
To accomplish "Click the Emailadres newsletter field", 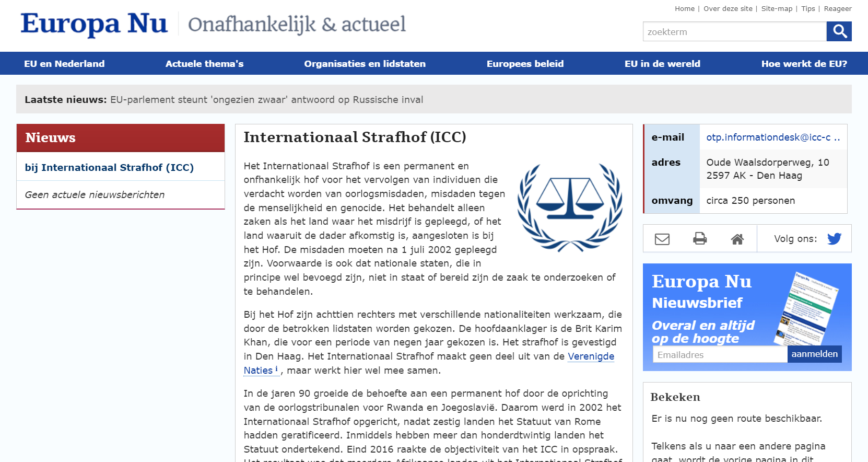I will [720, 354].
